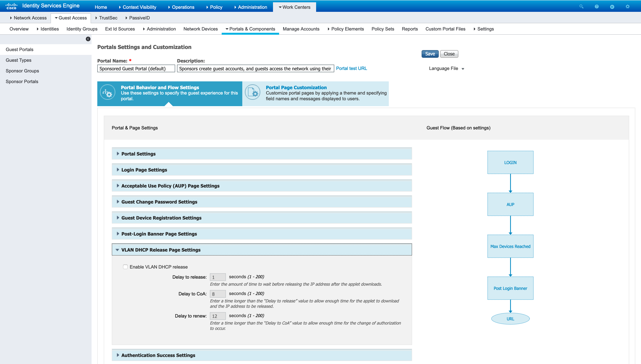Enable VLAN DHCP release checkbox

(x=125, y=267)
